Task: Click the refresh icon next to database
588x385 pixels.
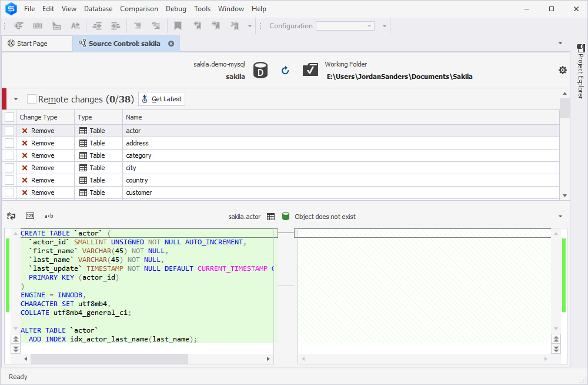Action: (x=285, y=70)
